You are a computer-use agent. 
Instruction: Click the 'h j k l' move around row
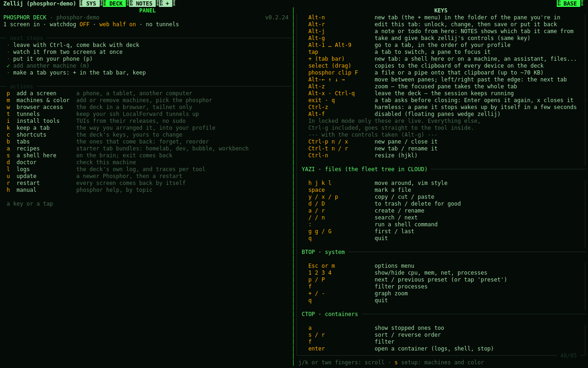tap(378, 183)
